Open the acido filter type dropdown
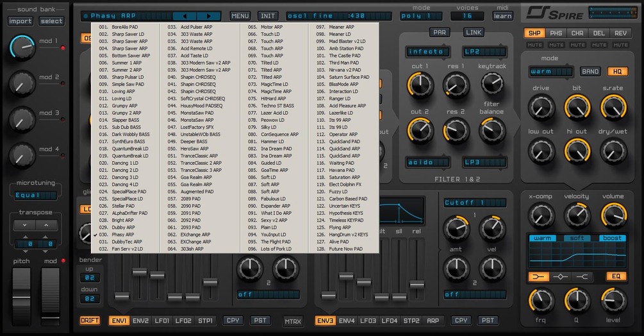Viewport: 644px width, 336px height. [x=427, y=162]
